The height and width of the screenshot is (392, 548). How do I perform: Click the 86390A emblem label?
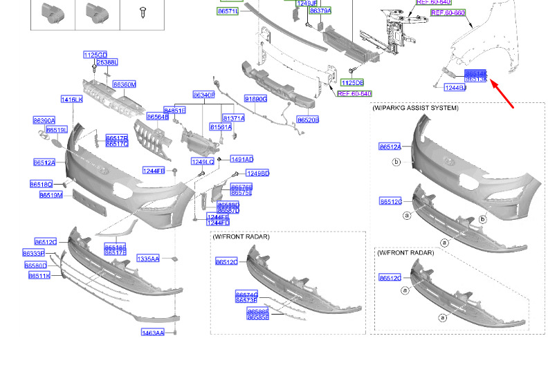pyautogui.click(x=44, y=120)
